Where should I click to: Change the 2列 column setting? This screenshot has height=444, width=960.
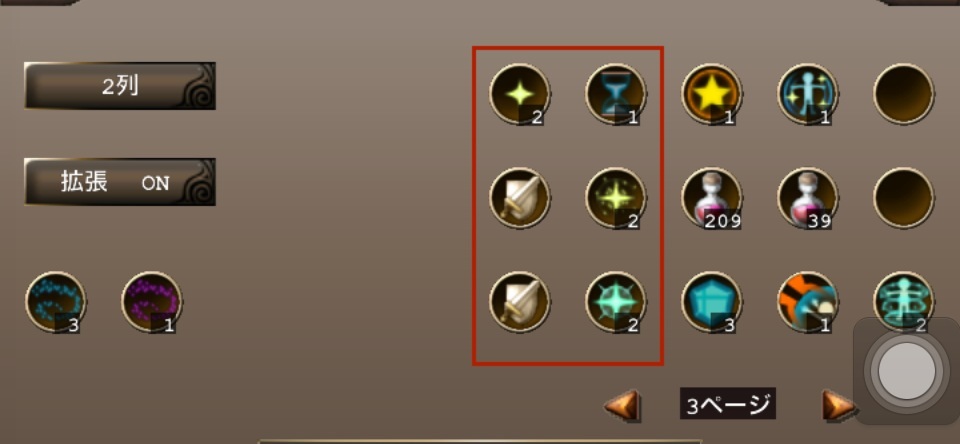(120, 86)
